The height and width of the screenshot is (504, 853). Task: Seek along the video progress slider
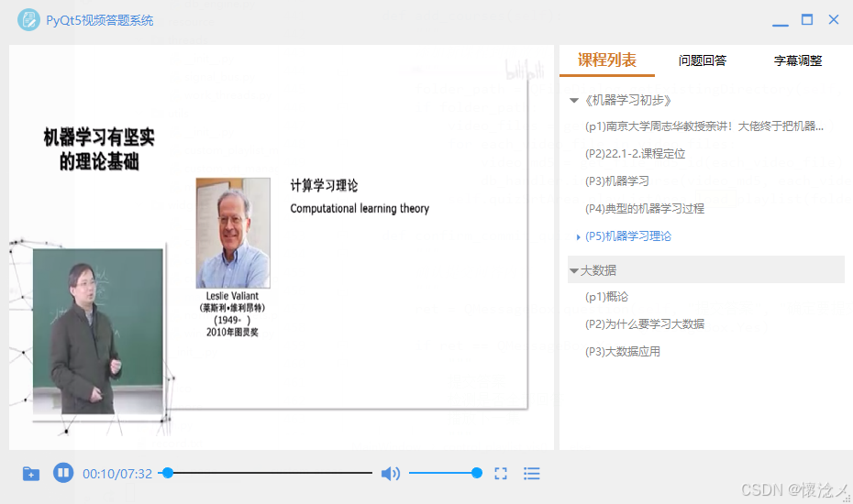coord(265,473)
